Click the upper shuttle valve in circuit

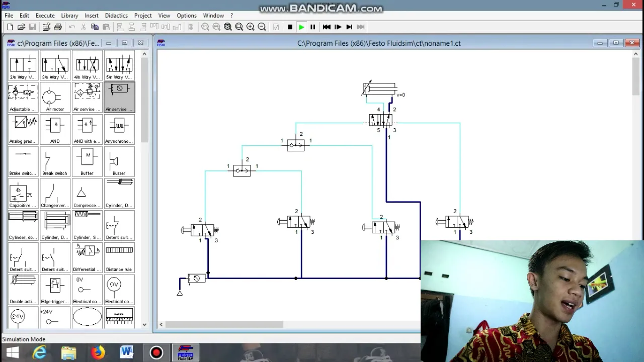(296, 145)
